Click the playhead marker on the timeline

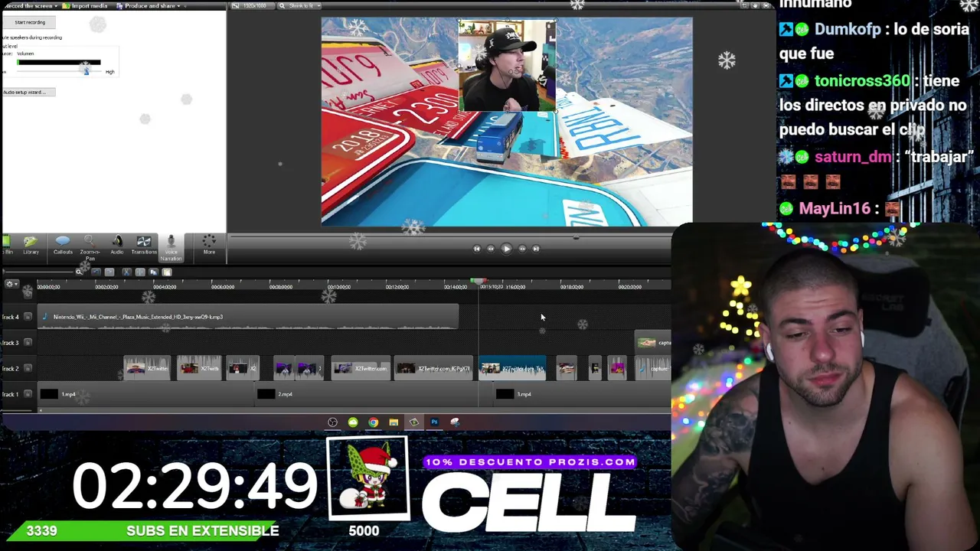point(479,282)
